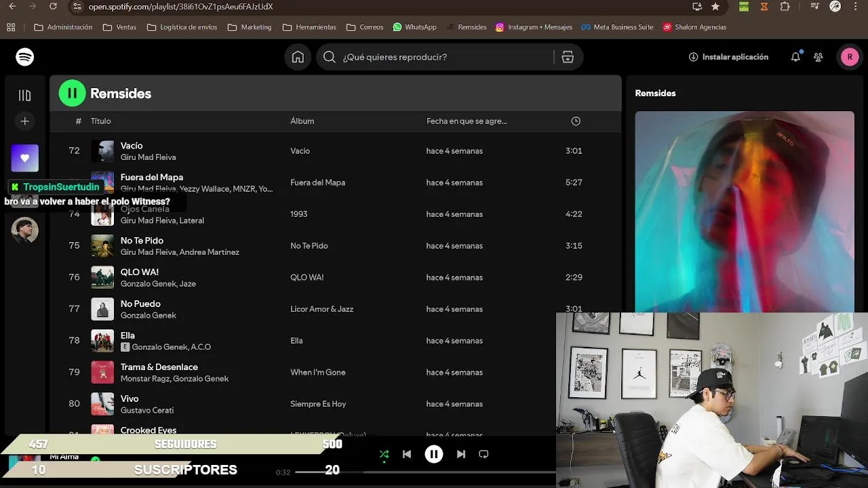Screen dimensions: 868x488
Task: Open browser extensions puzzle icon
Action: (x=785, y=7)
